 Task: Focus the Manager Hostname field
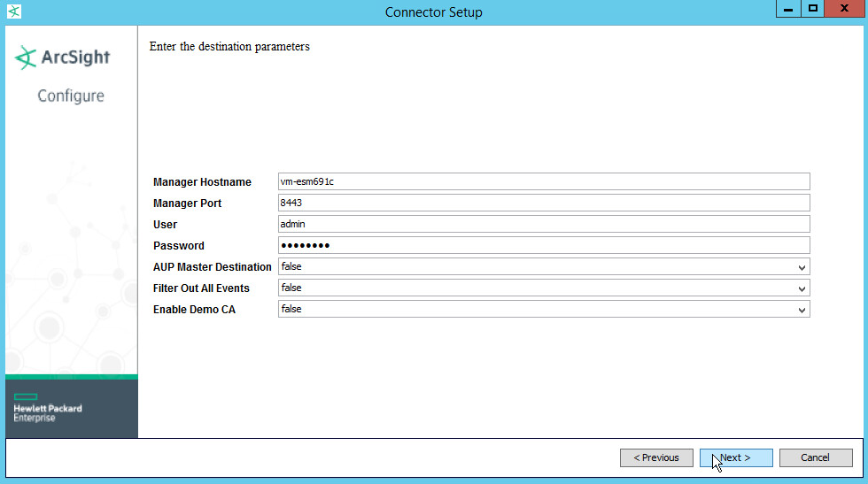click(x=544, y=181)
